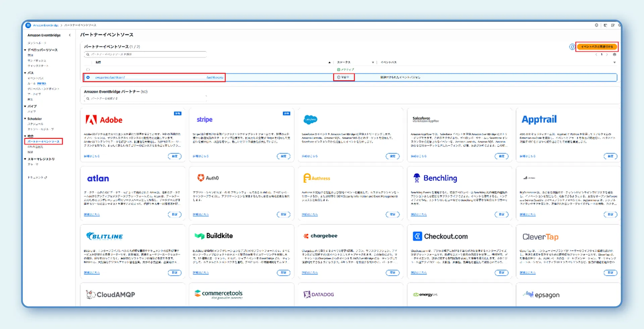Click the Salesforce cloud logo

tap(310, 120)
